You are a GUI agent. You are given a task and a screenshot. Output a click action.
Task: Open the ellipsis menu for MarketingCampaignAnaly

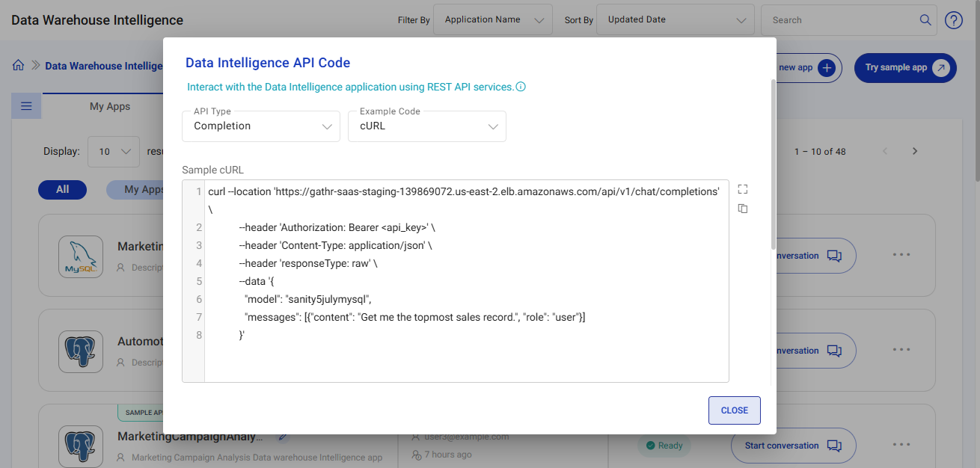point(901,446)
